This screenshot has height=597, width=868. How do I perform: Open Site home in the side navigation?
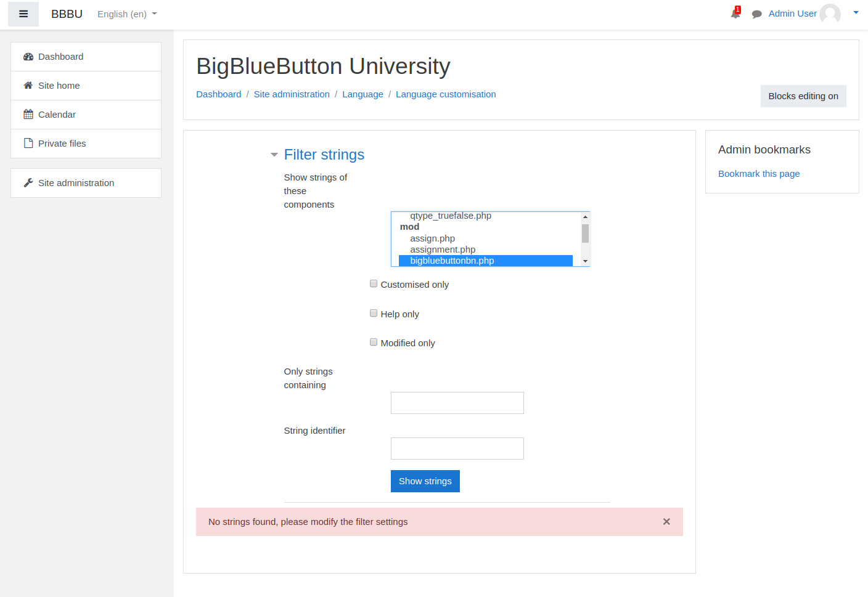click(x=86, y=86)
